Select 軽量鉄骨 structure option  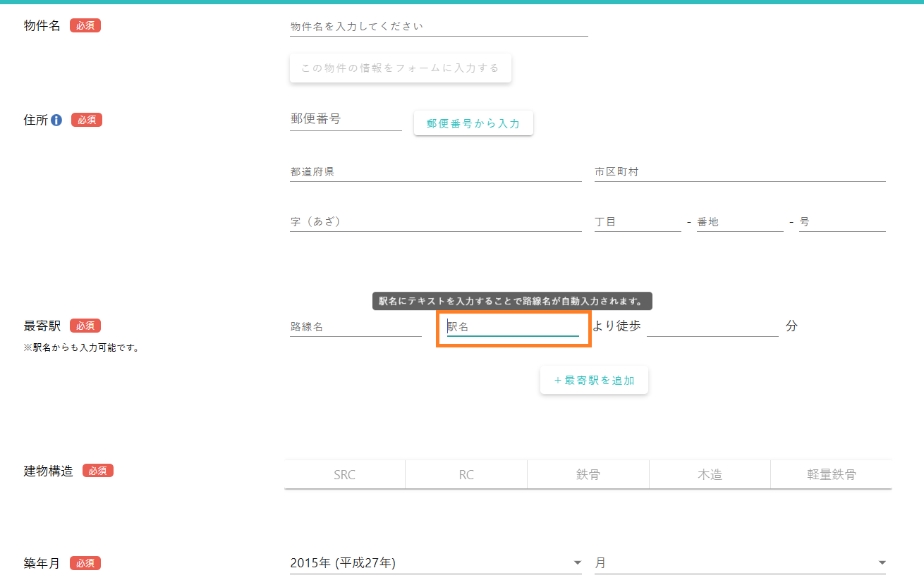[x=831, y=474]
